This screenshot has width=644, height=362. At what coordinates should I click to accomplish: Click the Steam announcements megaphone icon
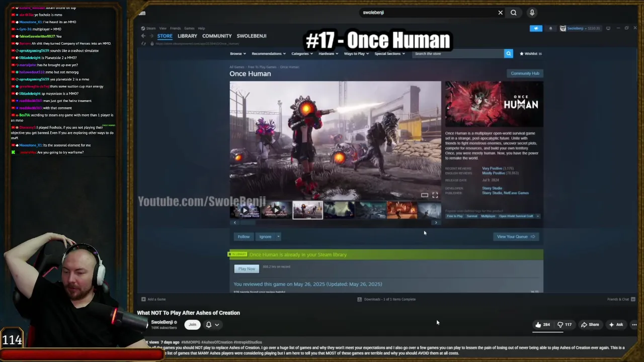pyautogui.click(x=536, y=28)
